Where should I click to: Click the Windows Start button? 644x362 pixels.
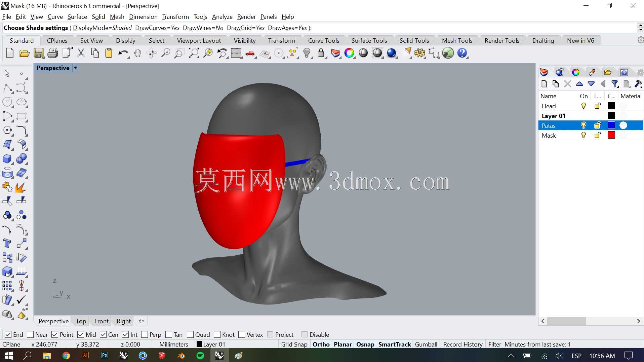point(9,356)
